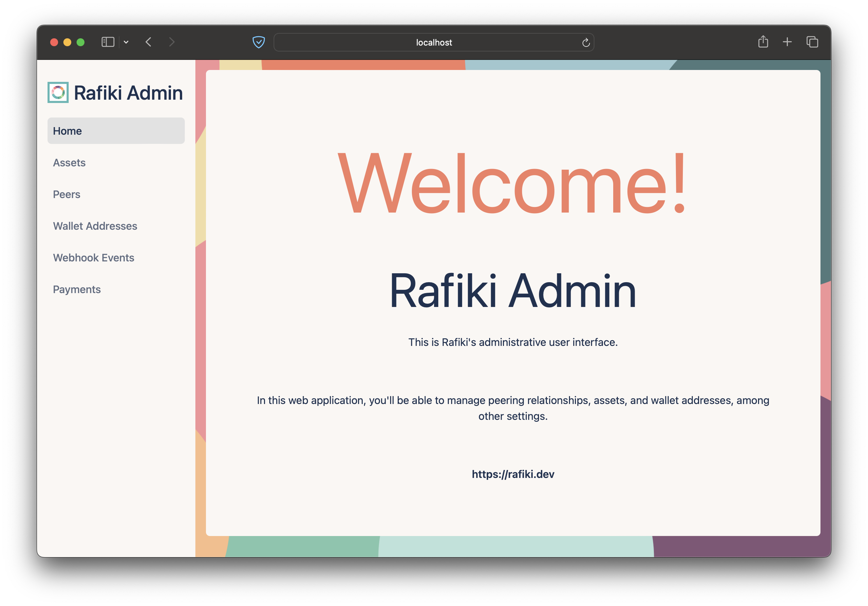Open Wallet Addresses from the navigation
The height and width of the screenshot is (606, 868).
point(95,226)
